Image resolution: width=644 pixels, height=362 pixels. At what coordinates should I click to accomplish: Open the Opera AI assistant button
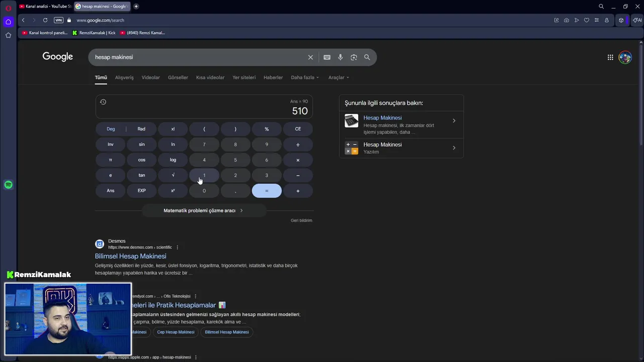637,20
